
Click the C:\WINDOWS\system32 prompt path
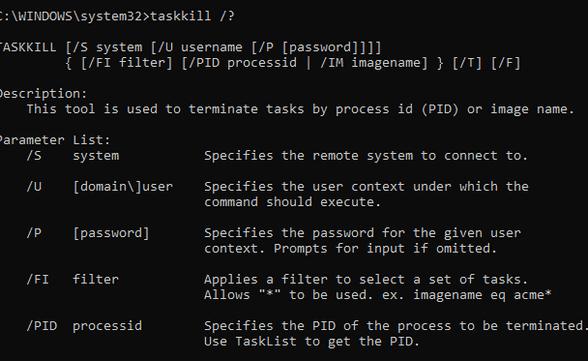71,16
